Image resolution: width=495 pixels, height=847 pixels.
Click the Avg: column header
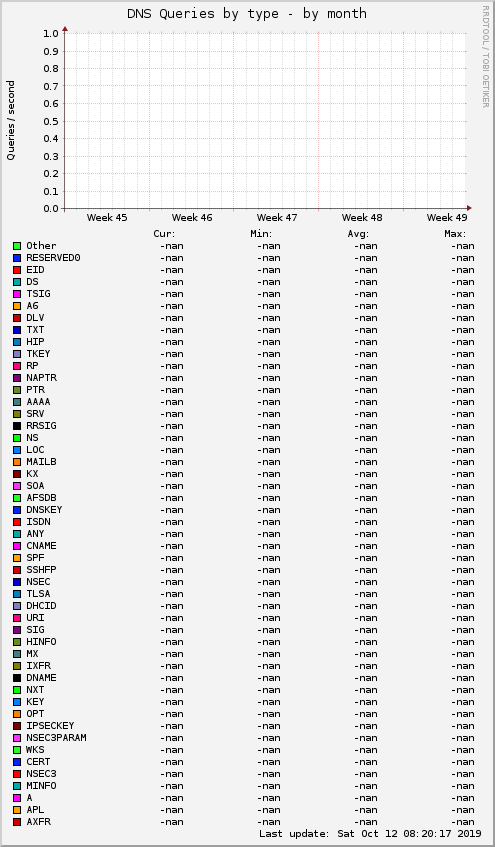pos(358,234)
